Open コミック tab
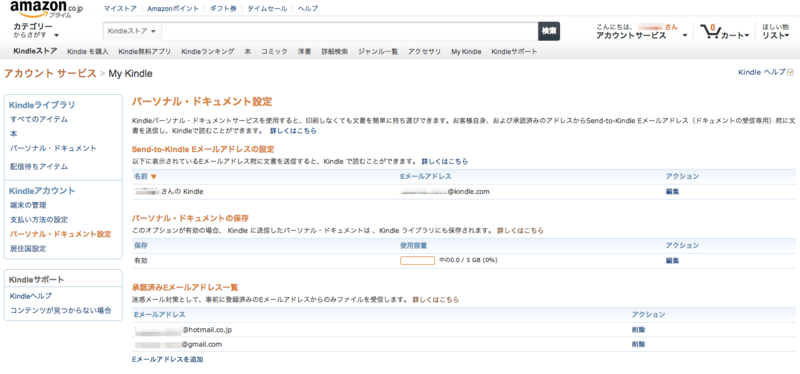800x374 pixels. (274, 52)
